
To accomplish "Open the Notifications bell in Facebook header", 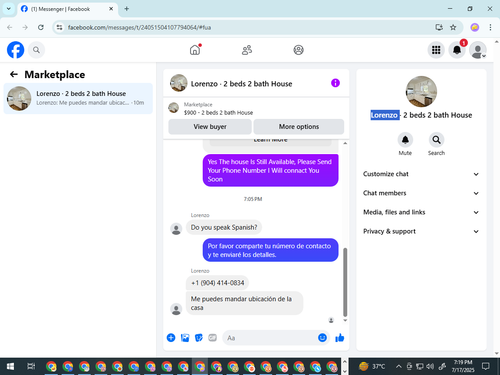I will click(457, 50).
